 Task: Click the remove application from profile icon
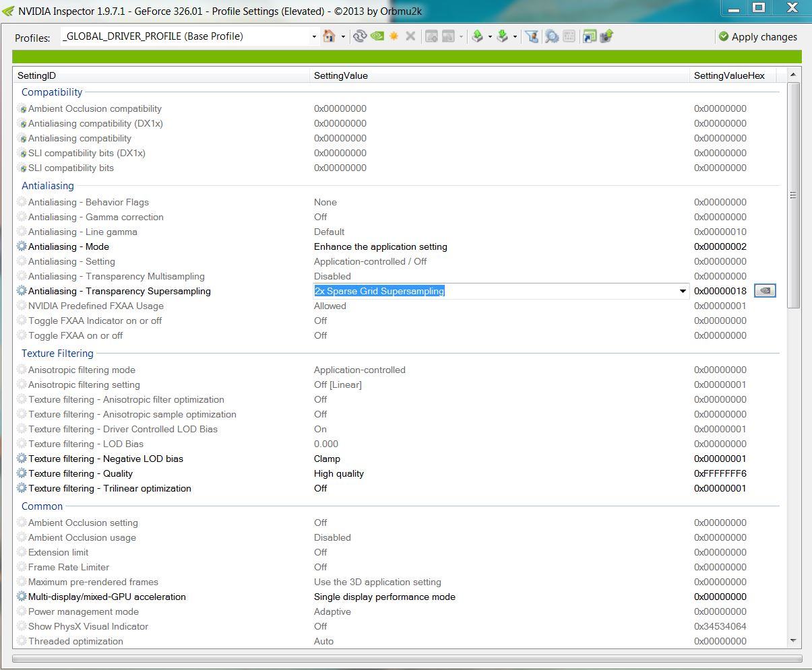(448, 36)
